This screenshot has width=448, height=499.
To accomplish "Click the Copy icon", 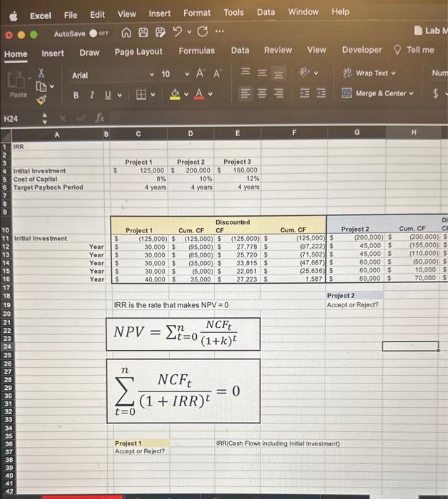I will pos(41,86).
